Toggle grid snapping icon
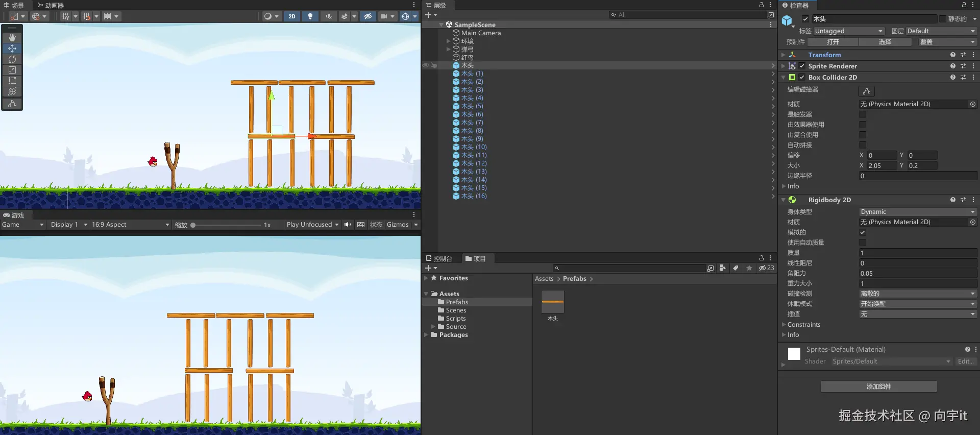This screenshot has width=980, height=435. tap(87, 16)
